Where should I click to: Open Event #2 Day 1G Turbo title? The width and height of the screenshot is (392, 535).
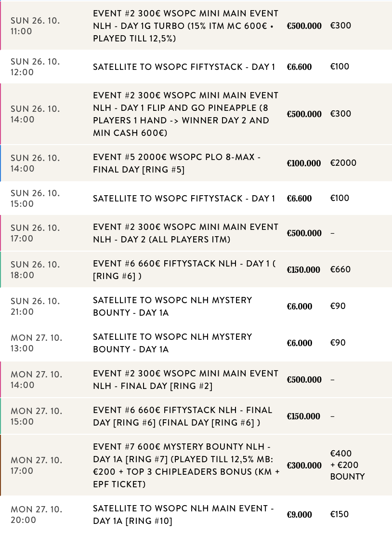[x=186, y=26]
